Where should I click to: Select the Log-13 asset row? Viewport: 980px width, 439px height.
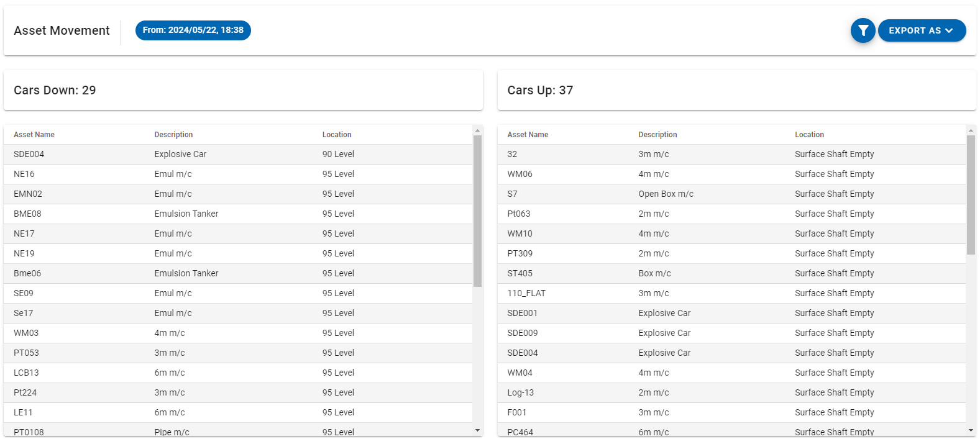[521, 392]
